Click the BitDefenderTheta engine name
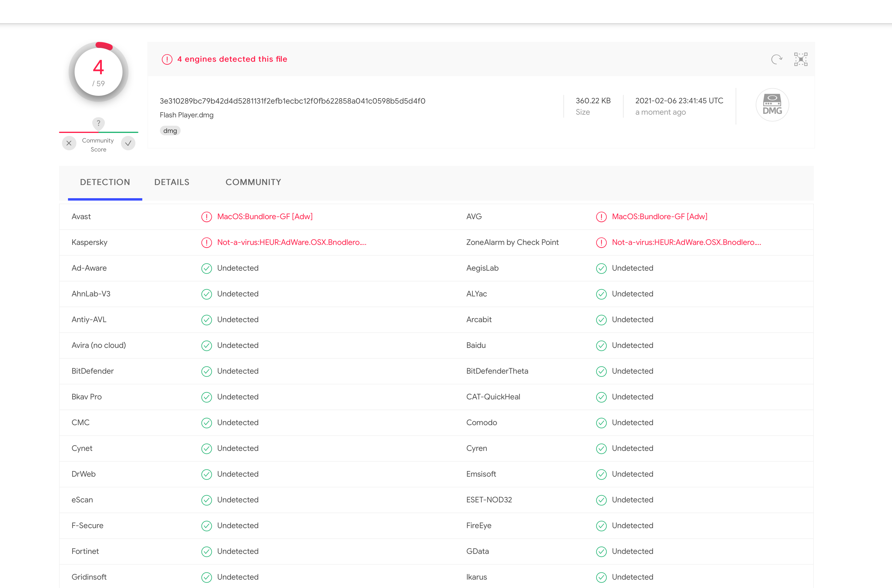Image resolution: width=892 pixels, height=588 pixels. (x=497, y=371)
